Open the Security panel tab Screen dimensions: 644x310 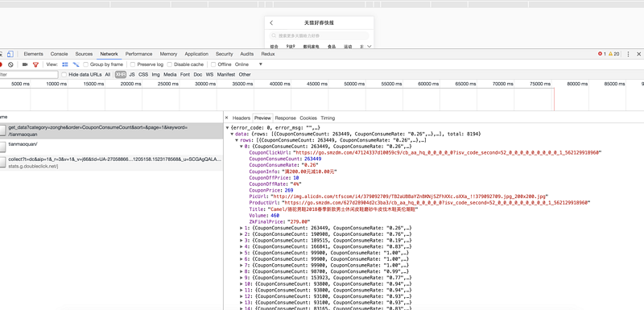(x=225, y=54)
